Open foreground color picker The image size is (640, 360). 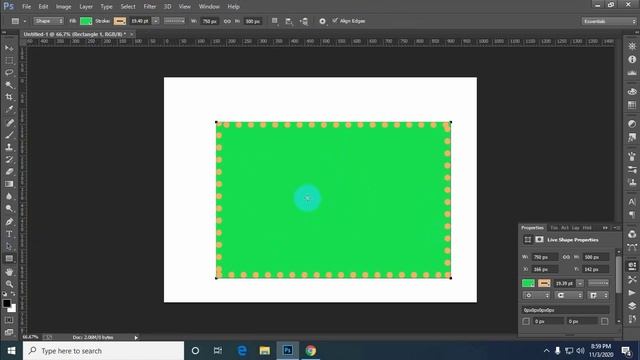tap(7, 303)
